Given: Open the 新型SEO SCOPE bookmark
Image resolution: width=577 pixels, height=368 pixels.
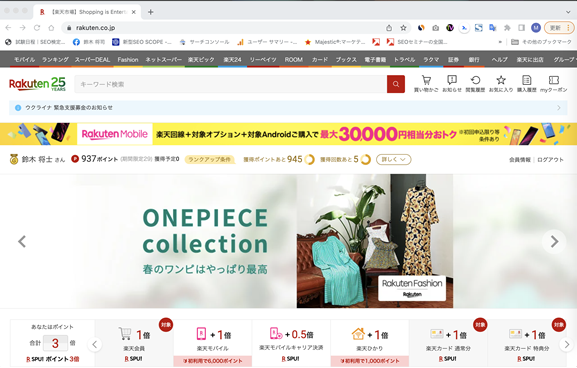Looking at the screenshot, I should click(142, 42).
